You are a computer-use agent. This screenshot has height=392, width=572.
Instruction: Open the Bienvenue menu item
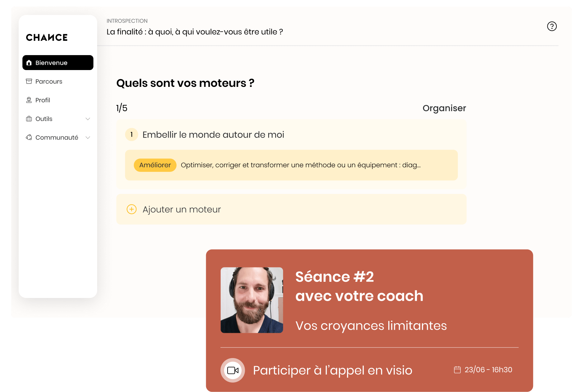58,63
